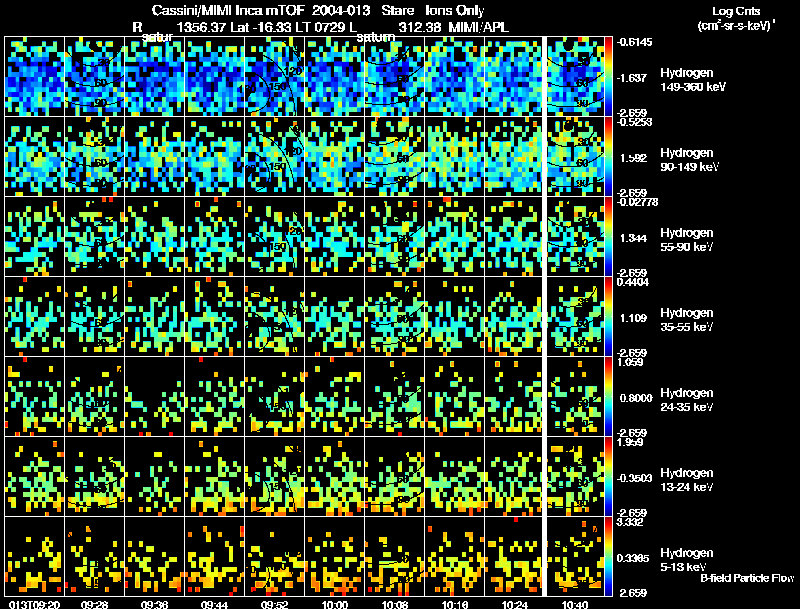This screenshot has height=609, width=800.
Task: Click the 1.592 colorbar value
Action: coord(633,158)
